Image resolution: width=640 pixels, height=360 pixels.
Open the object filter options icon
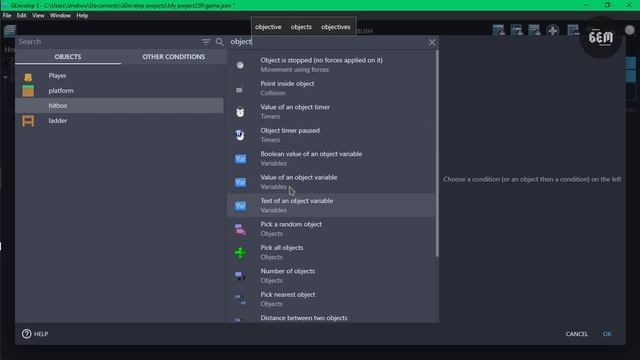pos(206,42)
